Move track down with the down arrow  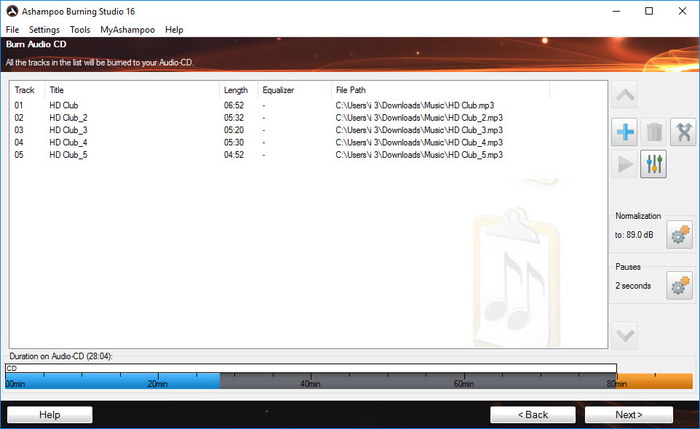click(625, 335)
